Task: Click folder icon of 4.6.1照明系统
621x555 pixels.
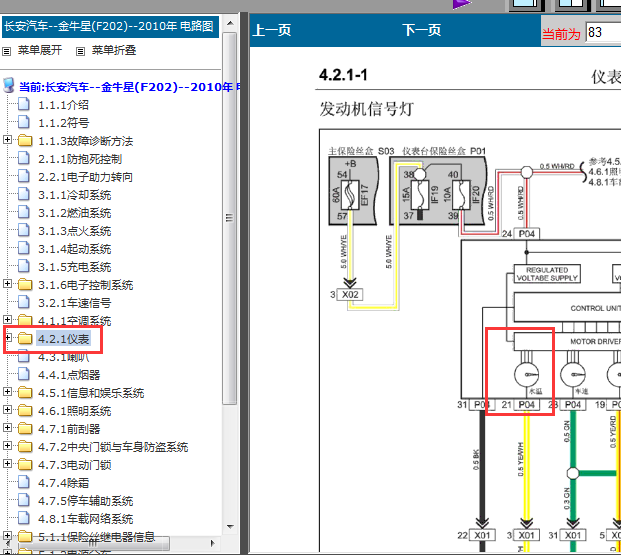Action: pos(25,410)
